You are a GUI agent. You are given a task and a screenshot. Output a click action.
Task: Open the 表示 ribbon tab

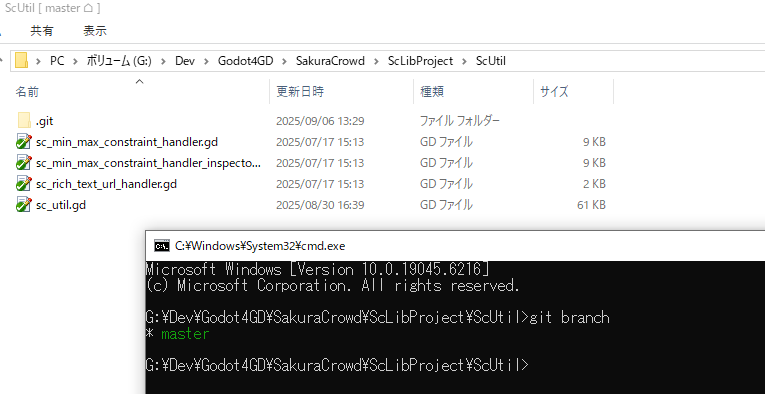(x=95, y=31)
